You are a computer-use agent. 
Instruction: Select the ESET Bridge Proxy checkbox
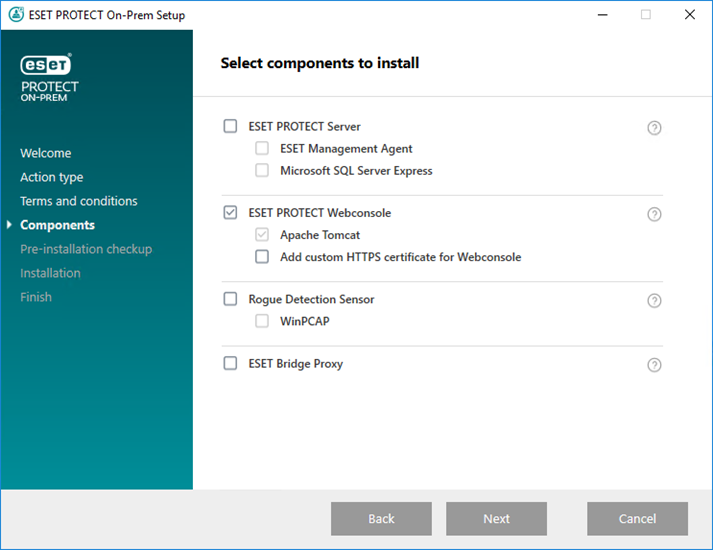pyautogui.click(x=231, y=364)
